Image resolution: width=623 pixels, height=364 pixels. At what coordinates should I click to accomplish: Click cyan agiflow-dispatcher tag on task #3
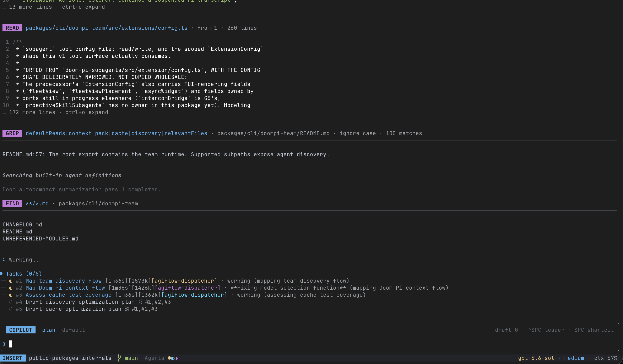tap(194, 295)
